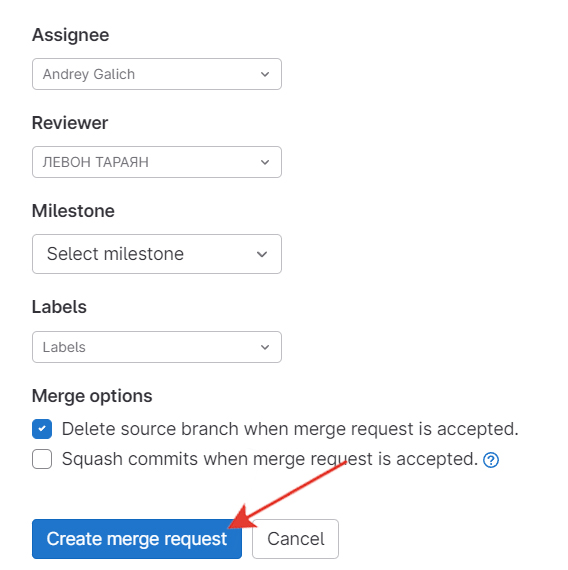Viewport: 568px width, 570px height.
Task: Click the Milestone field heading
Action: 73,211
